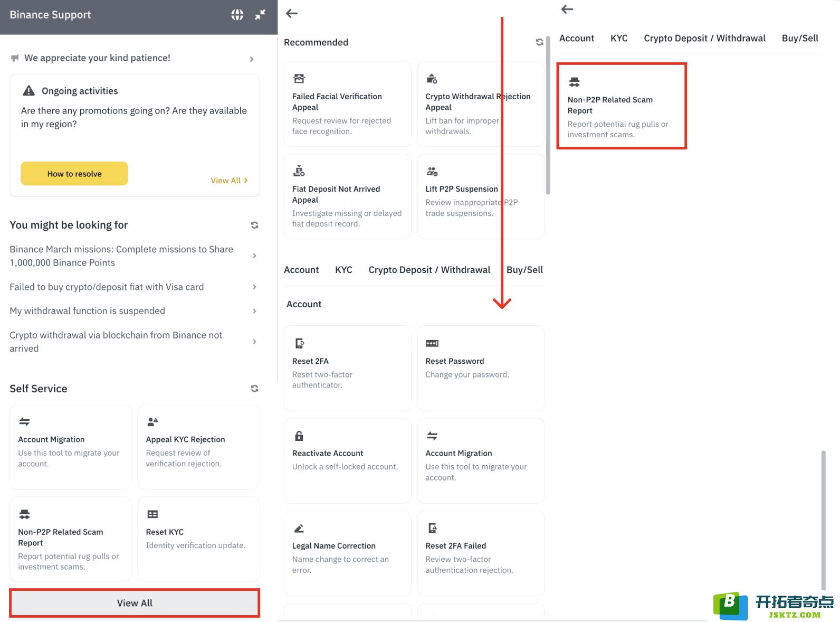Click the Ongoing activities warning triangle icon

point(28,91)
